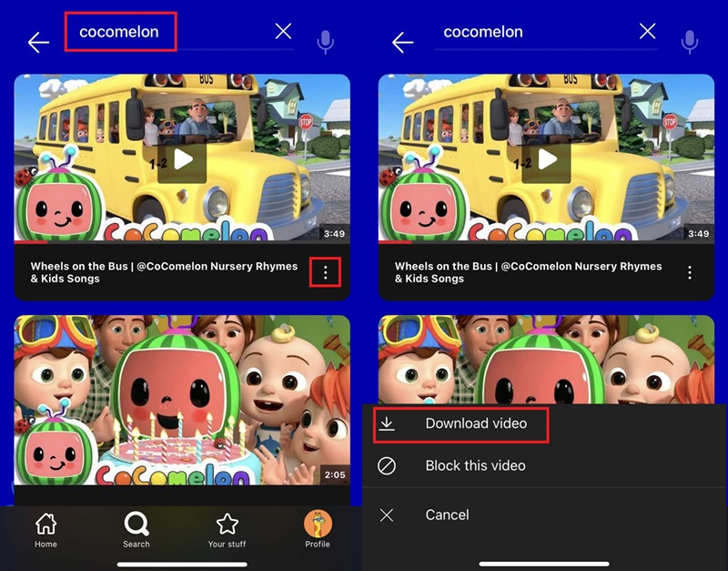Play Wheels on the Bus in left screen
The image size is (728, 571).
182,161
